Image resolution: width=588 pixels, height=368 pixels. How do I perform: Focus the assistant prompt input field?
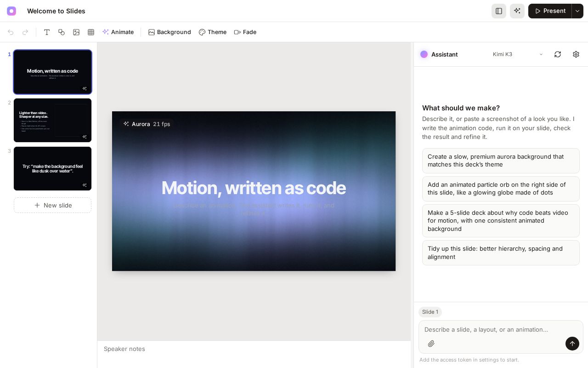(501, 329)
